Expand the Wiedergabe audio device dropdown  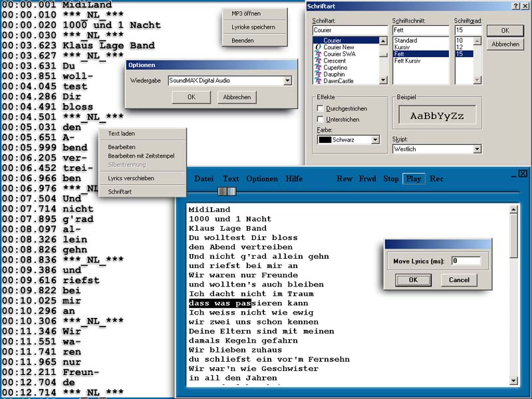coord(287,80)
